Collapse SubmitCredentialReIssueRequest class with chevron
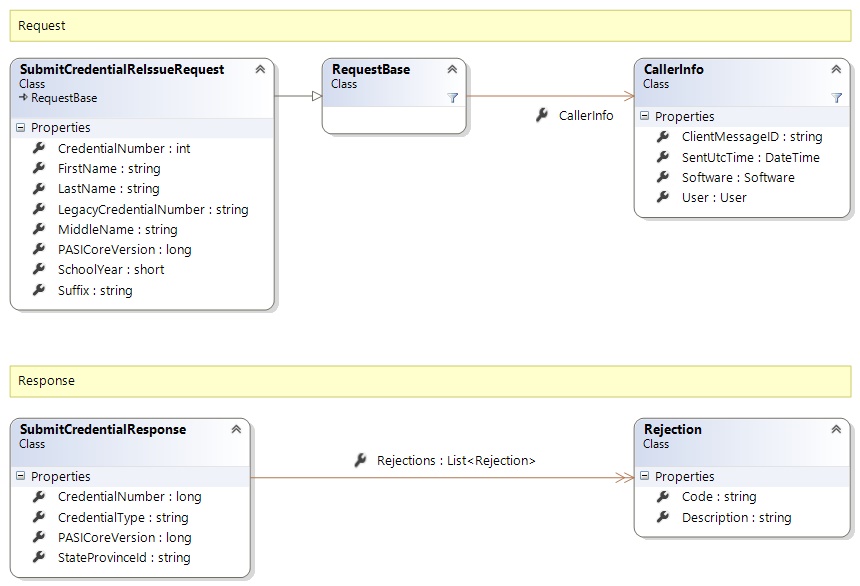Viewport: 860px width, 586px height. click(x=260, y=70)
